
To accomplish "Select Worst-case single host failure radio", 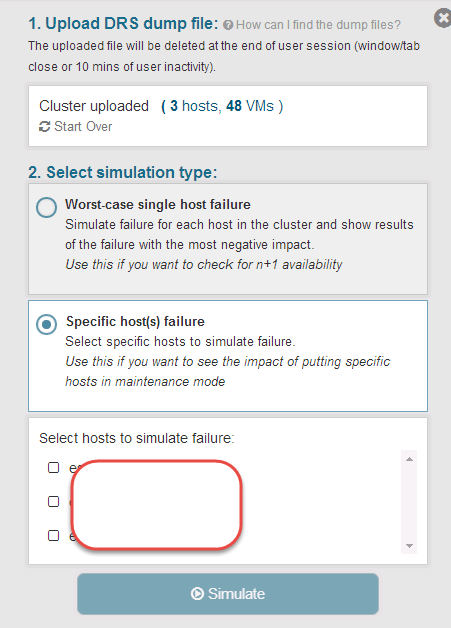I will tap(46, 207).
